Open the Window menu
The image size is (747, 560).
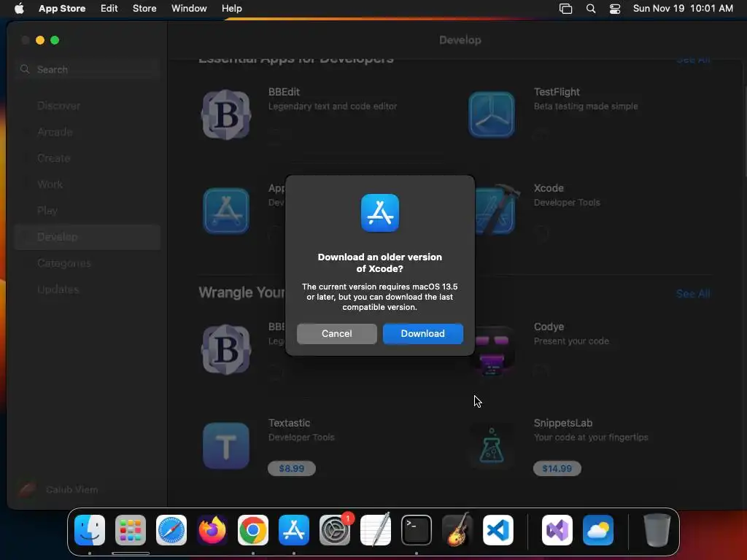(x=189, y=9)
